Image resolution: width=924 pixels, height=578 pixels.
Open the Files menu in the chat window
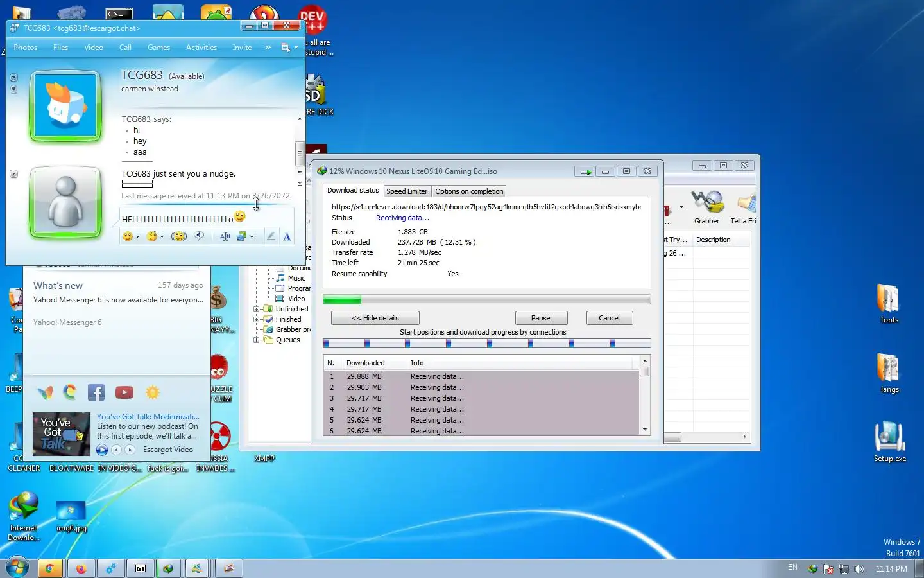point(61,48)
